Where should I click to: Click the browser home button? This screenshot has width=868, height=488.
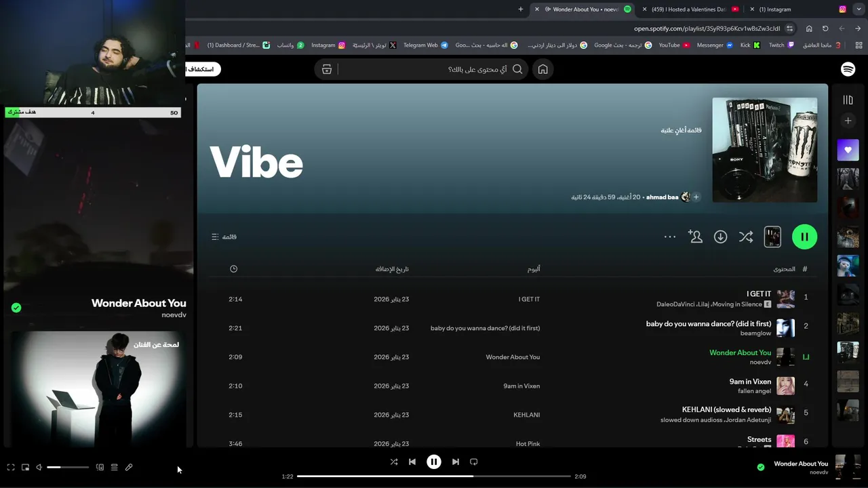click(x=809, y=28)
